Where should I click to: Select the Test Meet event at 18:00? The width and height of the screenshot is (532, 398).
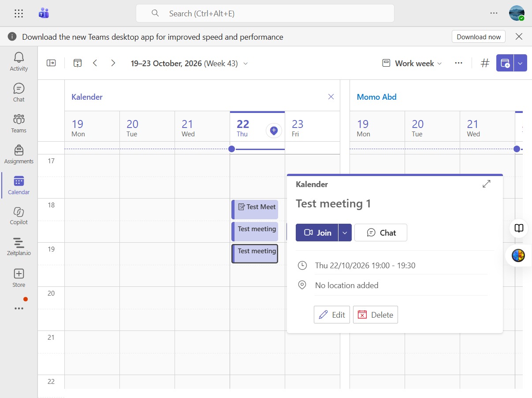coord(255,210)
